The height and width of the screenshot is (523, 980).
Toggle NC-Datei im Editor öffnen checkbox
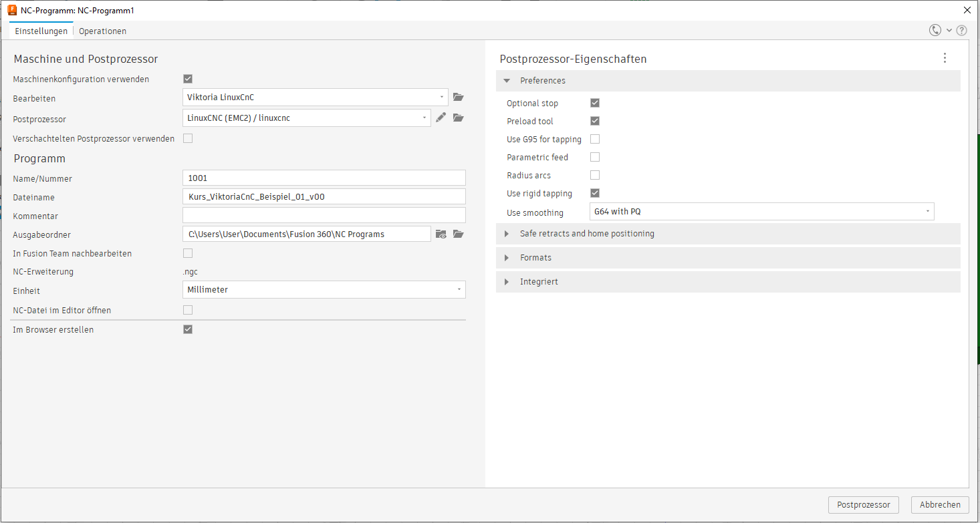[188, 310]
